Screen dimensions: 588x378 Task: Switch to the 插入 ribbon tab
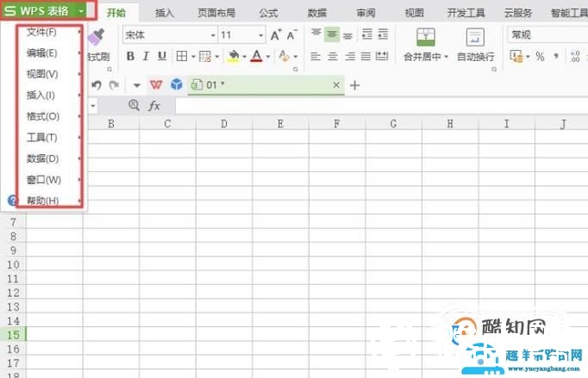click(x=165, y=13)
